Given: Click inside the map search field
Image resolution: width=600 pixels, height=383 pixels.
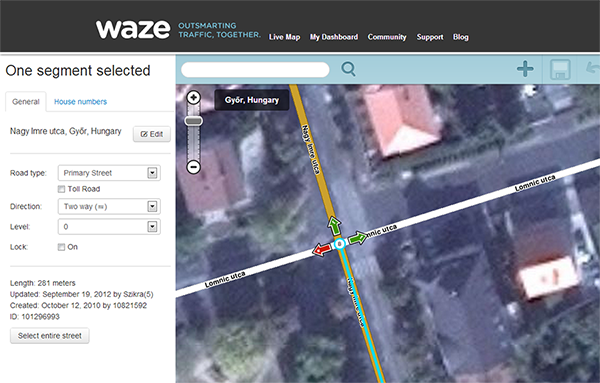Looking at the screenshot, I should pos(255,70).
